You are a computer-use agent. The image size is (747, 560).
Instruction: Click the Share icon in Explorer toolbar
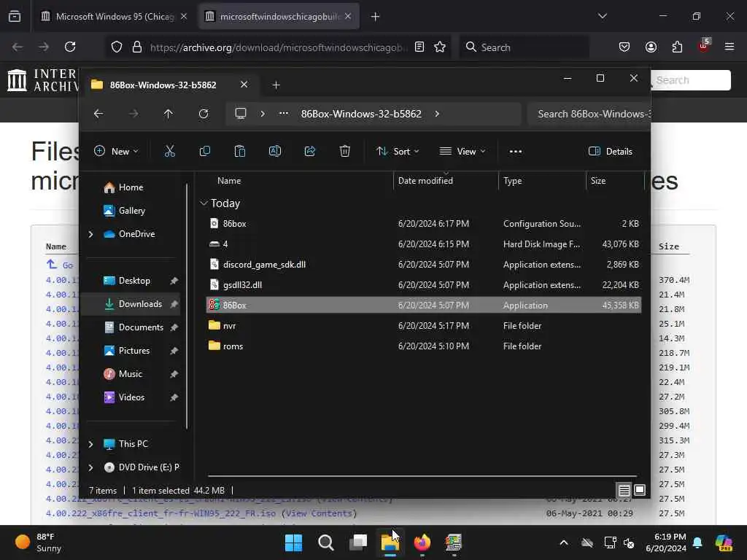pos(309,152)
